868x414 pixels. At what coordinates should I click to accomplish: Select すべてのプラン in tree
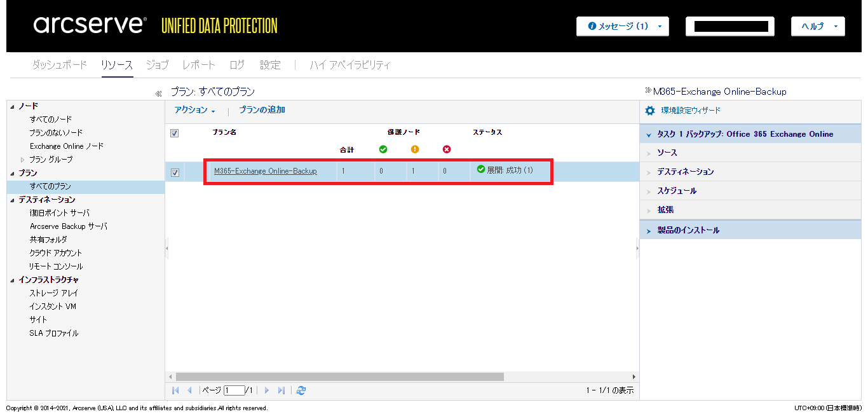(x=50, y=186)
